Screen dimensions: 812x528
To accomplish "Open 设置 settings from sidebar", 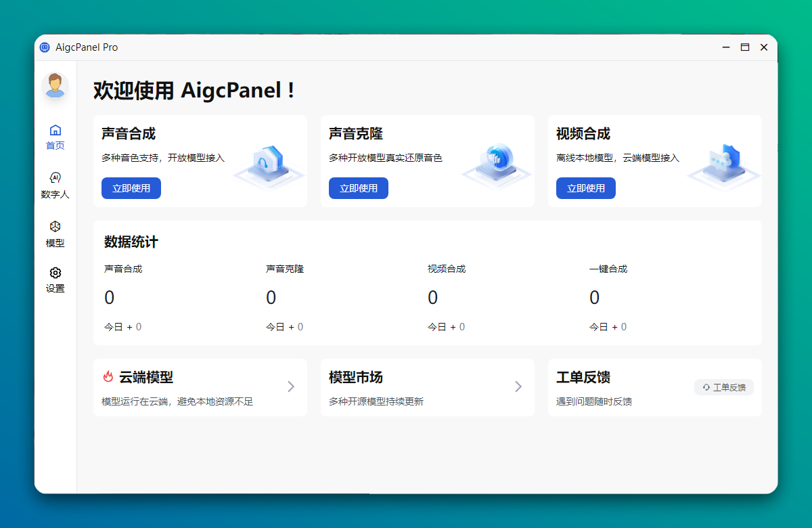I will pos(55,280).
